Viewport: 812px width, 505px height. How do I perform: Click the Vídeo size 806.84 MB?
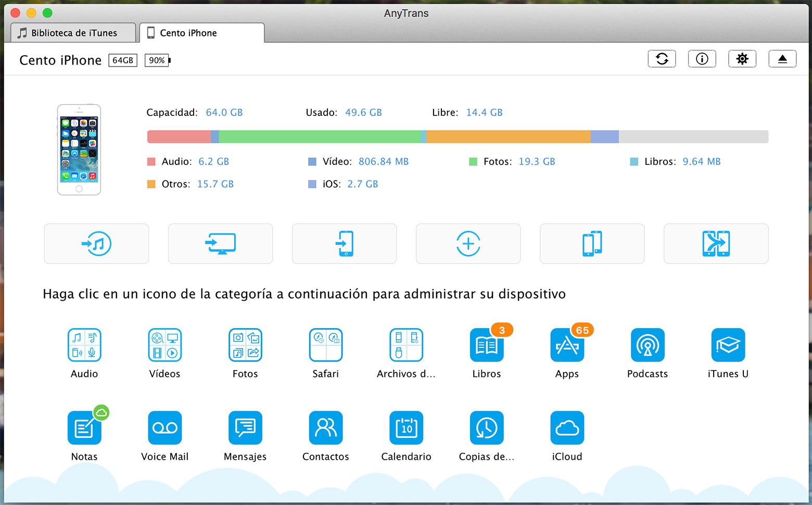click(384, 162)
